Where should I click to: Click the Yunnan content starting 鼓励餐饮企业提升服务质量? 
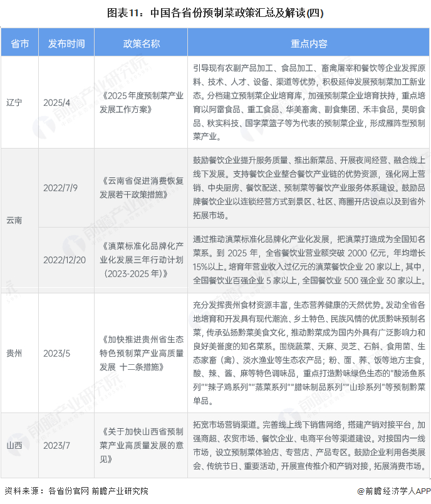309,187
